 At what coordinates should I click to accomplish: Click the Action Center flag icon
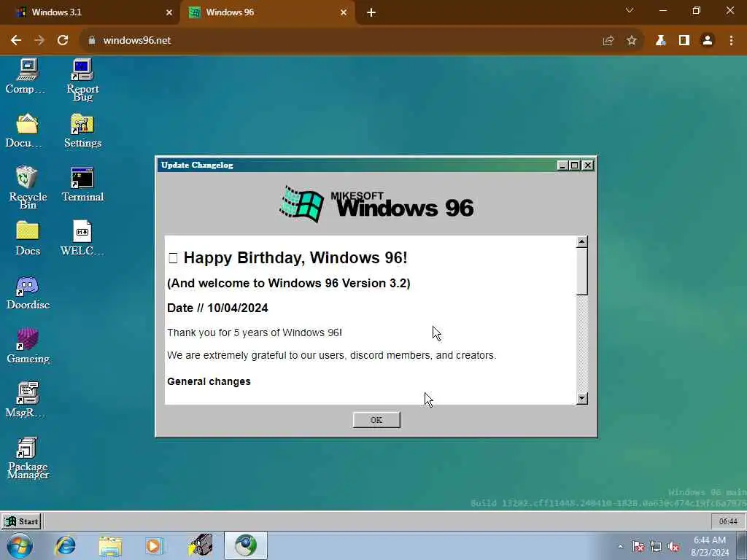638,546
